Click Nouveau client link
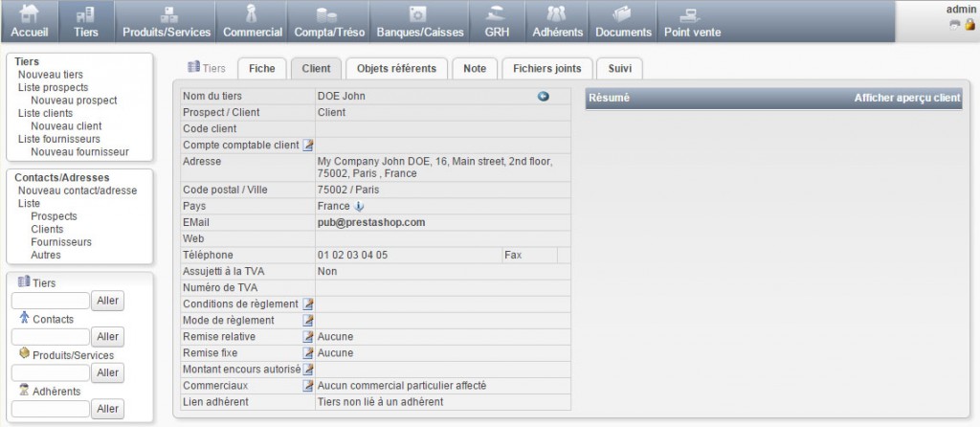The image size is (980, 427). tap(66, 125)
